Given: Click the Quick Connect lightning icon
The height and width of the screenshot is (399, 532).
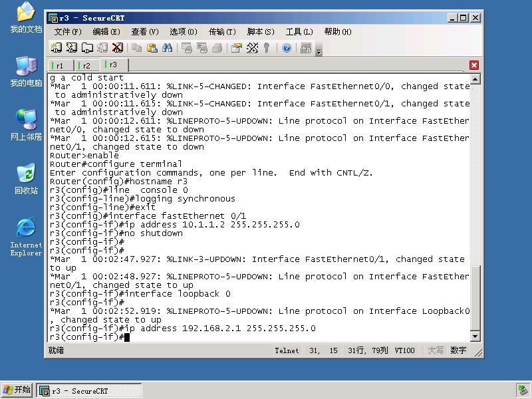Looking at the screenshot, I should 72,48.
